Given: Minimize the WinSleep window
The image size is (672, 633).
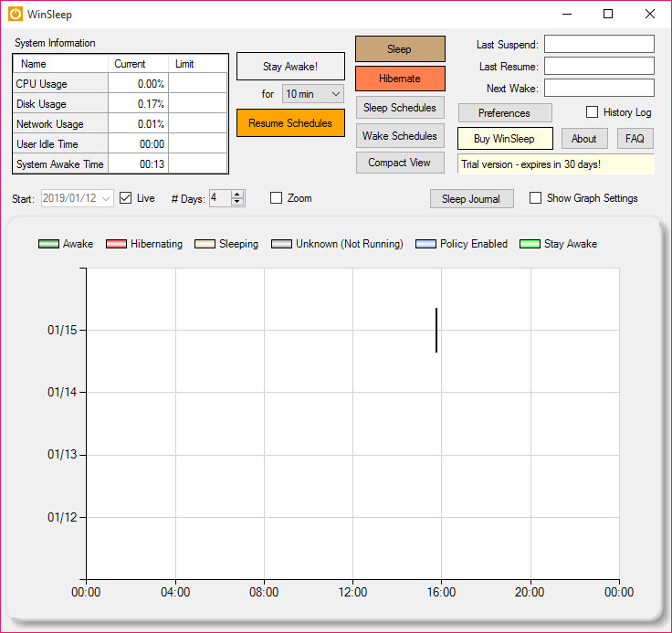Looking at the screenshot, I should tap(567, 14).
